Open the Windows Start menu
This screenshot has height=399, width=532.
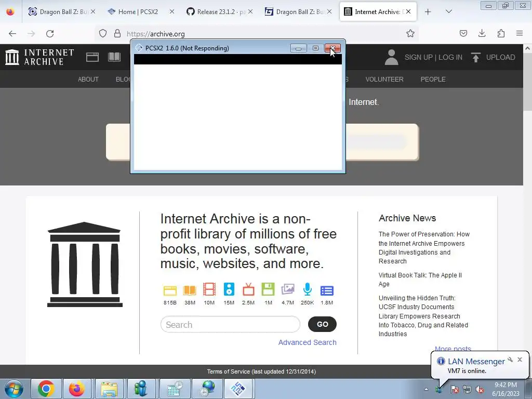14,389
